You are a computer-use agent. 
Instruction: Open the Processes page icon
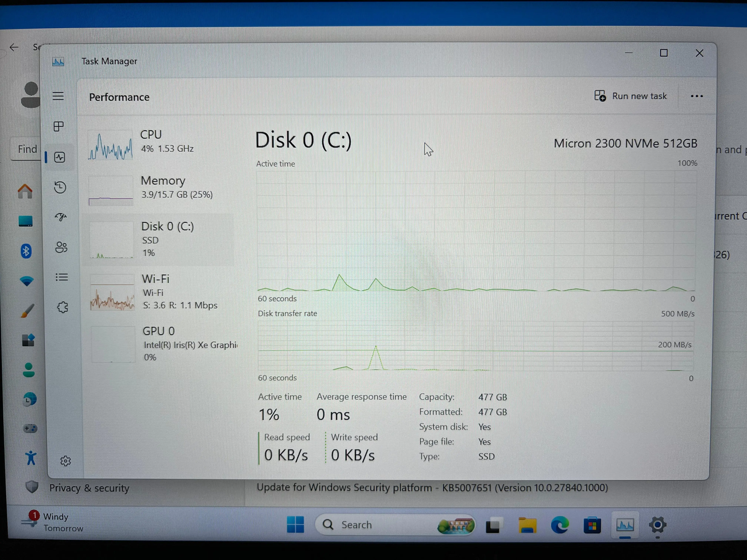tap(59, 127)
